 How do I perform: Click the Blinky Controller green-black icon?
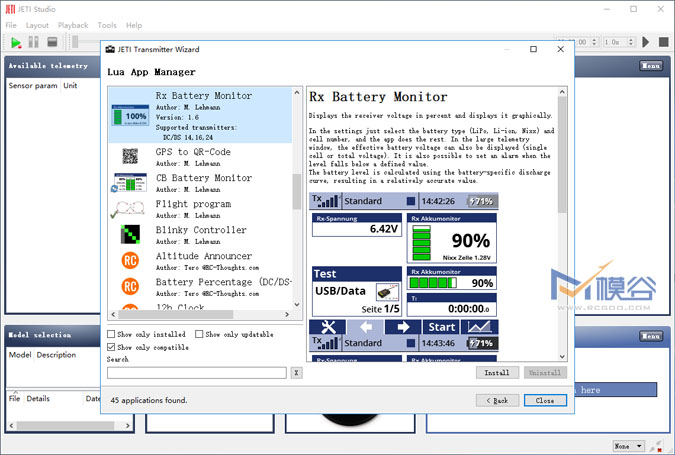click(130, 235)
